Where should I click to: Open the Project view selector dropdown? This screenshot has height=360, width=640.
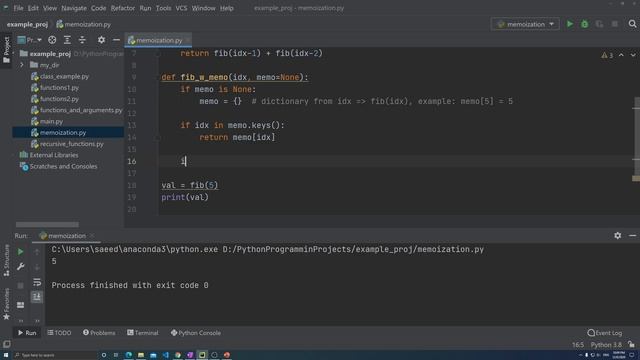[29, 40]
